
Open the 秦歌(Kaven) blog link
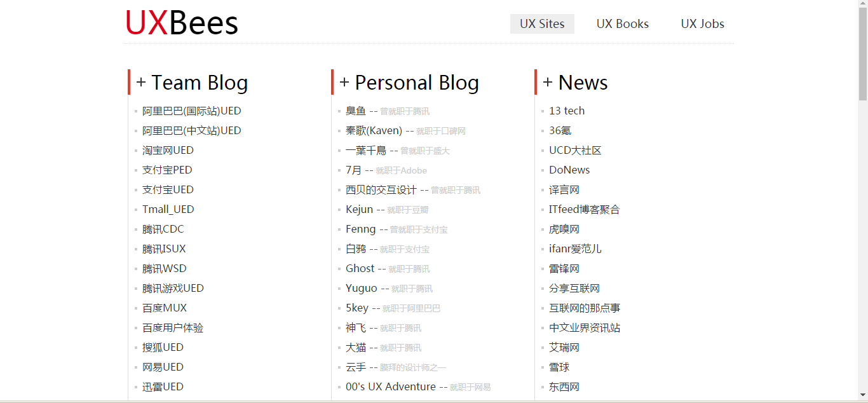(374, 130)
